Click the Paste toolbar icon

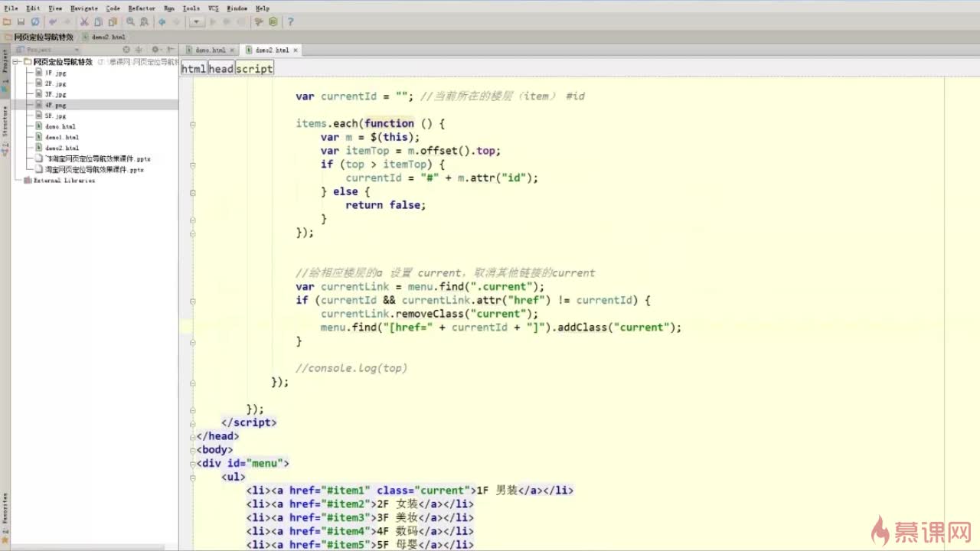click(x=113, y=22)
